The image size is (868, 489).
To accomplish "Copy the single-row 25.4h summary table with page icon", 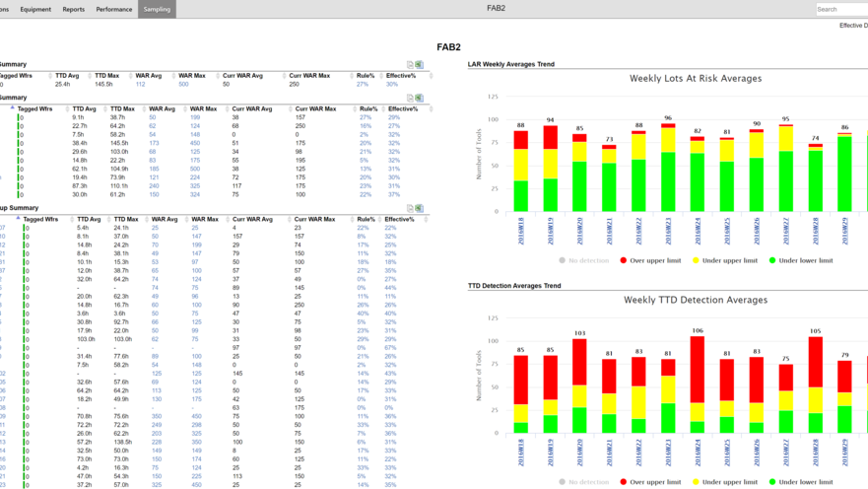I will (410, 65).
